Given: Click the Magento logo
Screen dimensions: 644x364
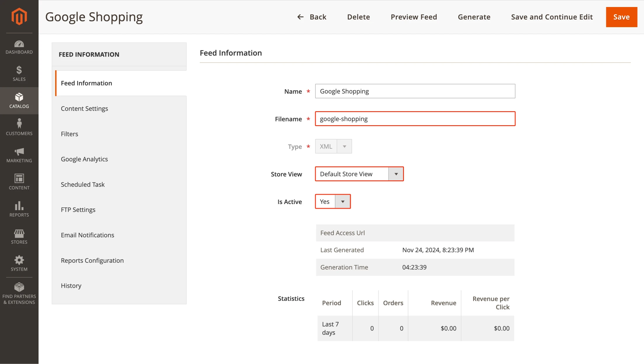Looking at the screenshot, I should (19, 16).
